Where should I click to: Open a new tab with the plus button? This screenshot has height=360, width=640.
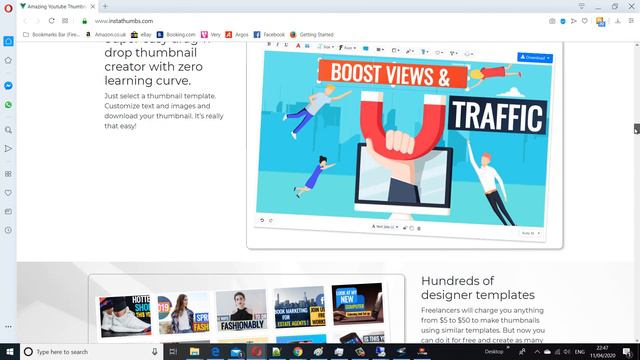click(105, 6)
